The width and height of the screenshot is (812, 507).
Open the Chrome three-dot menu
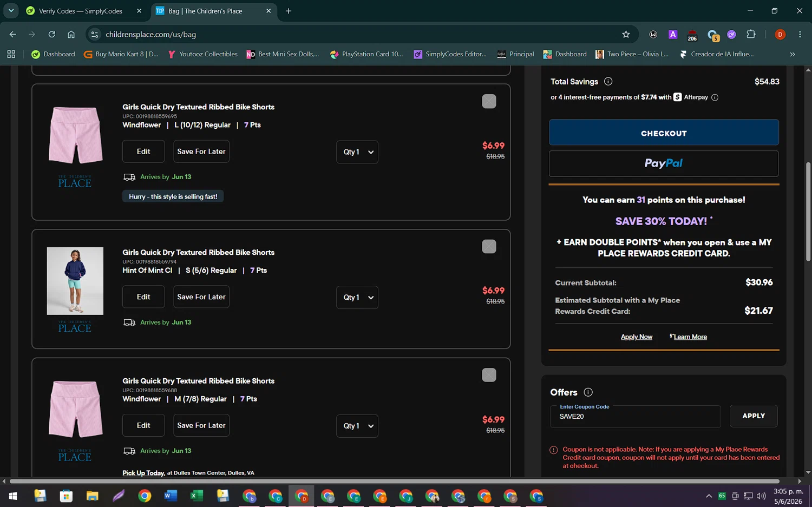tap(800, 34)
